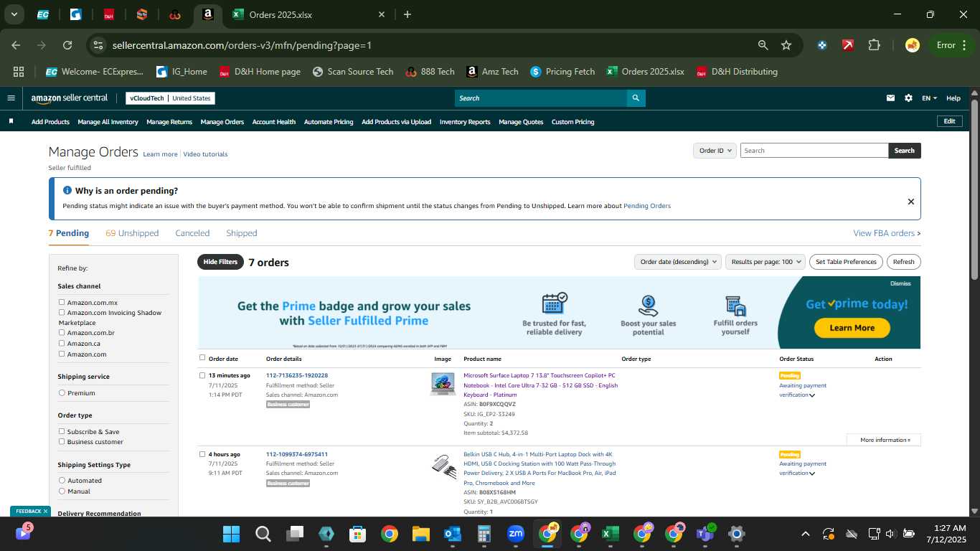
Task: Select Manual shipping settings type
Action: click(62, 491)
